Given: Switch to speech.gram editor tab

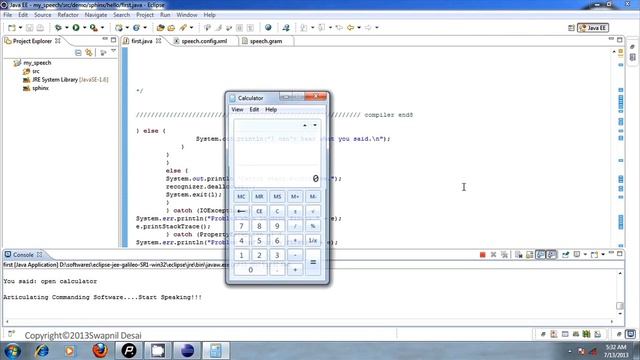Looking at the screenshot, I should click(266, 41).
